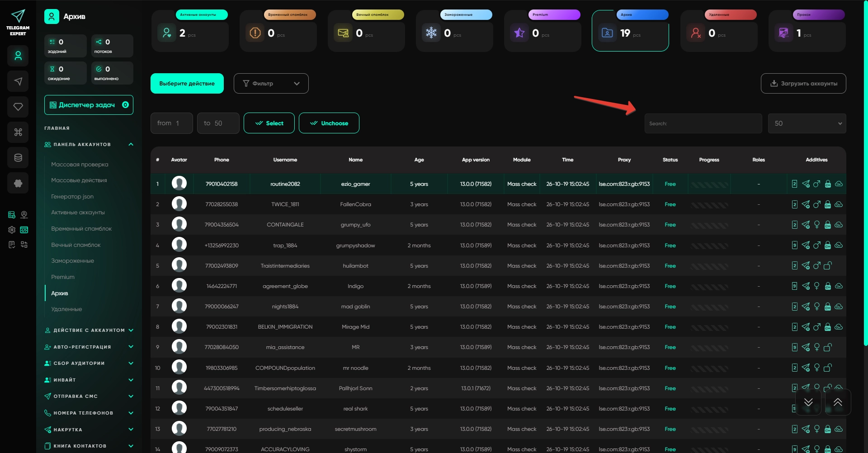This screenshot has height=453, width=868.
Task: Open the diamond icon section in left rail
Action: click(18, 107)
